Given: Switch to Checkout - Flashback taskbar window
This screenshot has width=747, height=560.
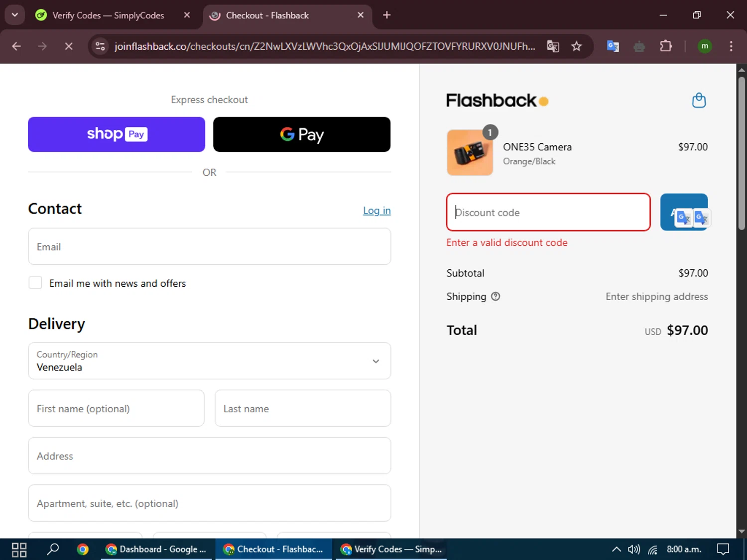Looking at the screenshot, I should tap(273, 550).
